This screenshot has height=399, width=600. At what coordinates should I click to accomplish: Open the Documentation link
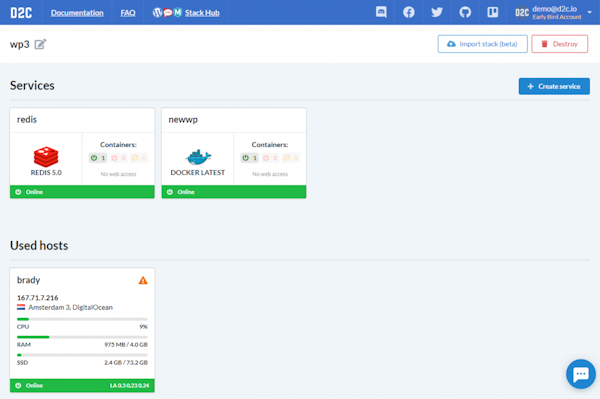77,13
